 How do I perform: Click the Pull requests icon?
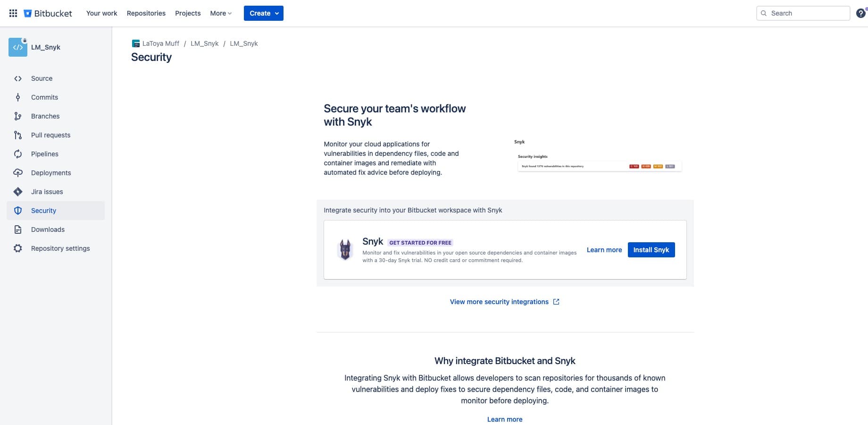pos(18,135)
